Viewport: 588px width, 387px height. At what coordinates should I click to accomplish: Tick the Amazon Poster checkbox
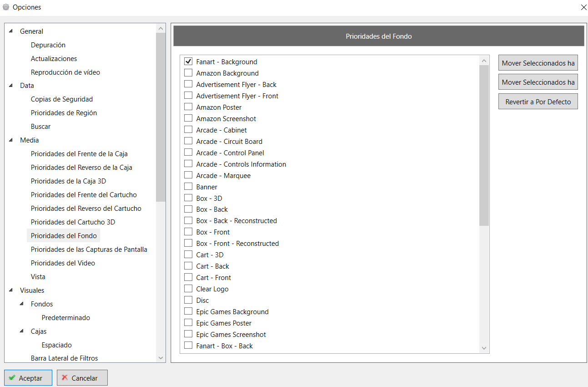pos(188,107)
